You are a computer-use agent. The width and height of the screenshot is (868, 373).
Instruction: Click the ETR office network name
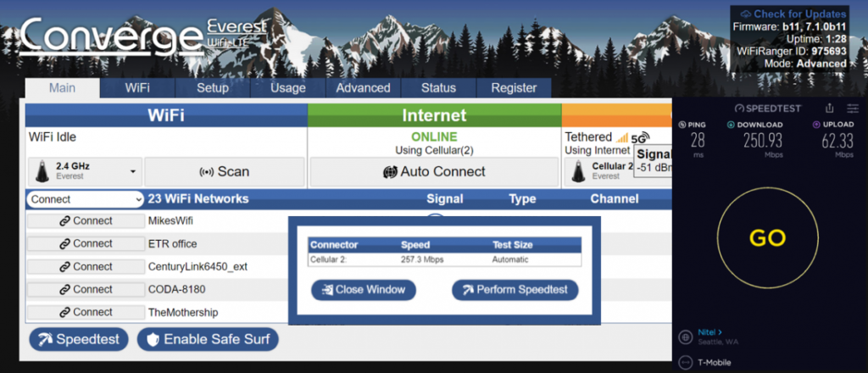[172, 243]
